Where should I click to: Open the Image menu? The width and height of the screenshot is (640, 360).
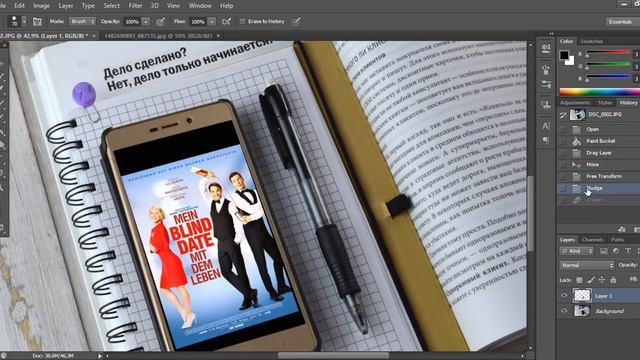41,6
